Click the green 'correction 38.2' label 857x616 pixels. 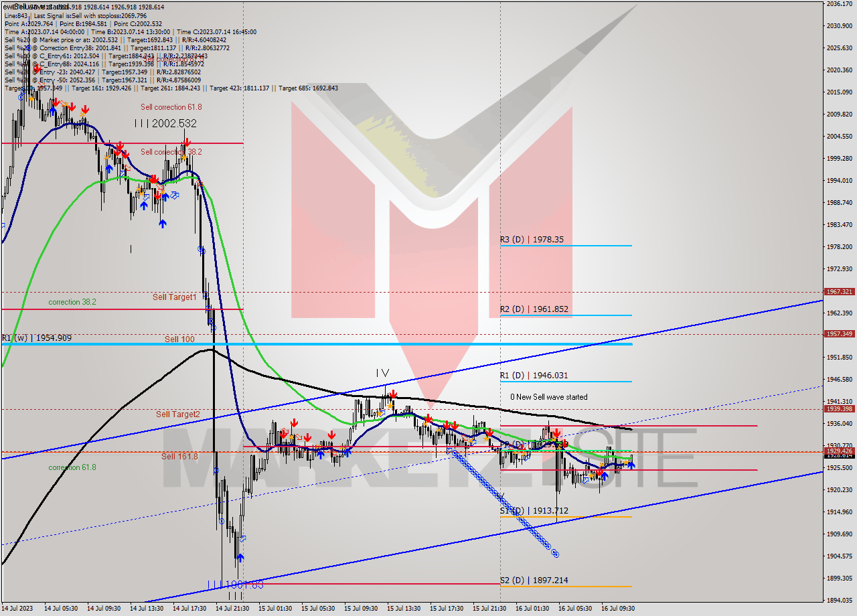tap(72, 303)
